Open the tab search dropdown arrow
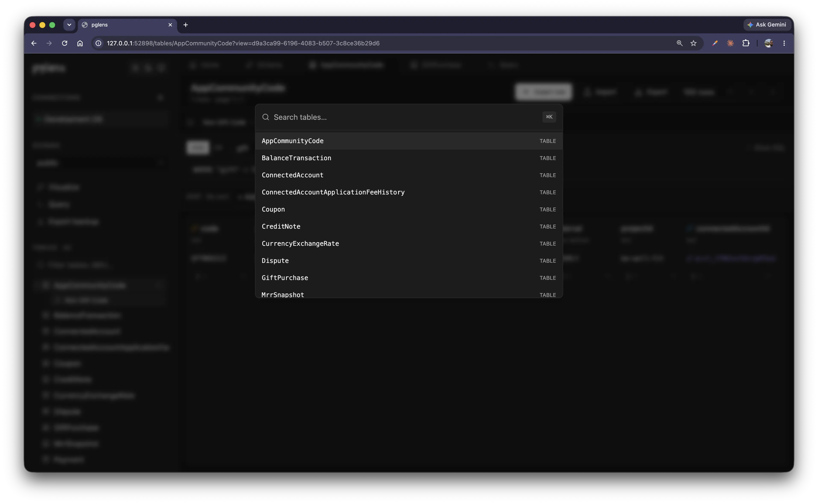Image resolution: width=818 pixels, height=504 pixels. 69,25
